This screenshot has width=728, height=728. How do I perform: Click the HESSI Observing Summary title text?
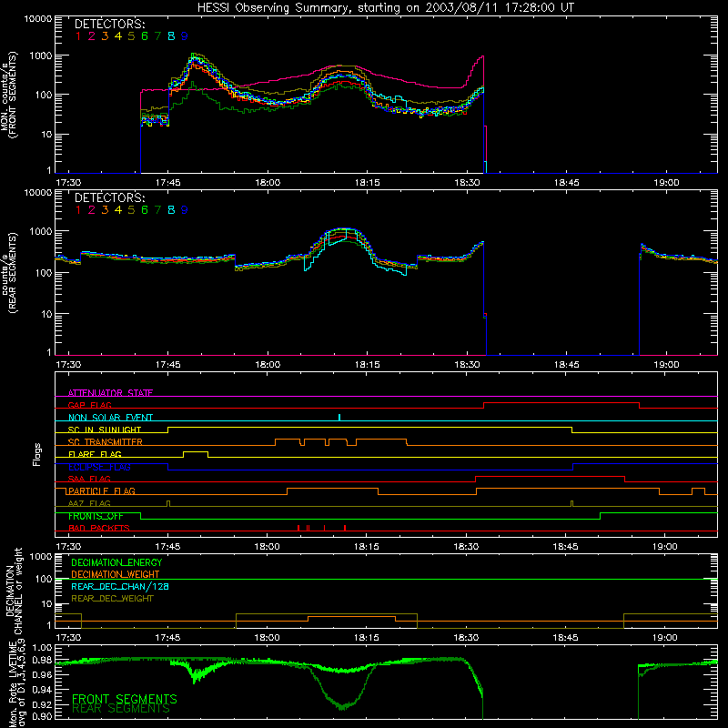(385, 7)
